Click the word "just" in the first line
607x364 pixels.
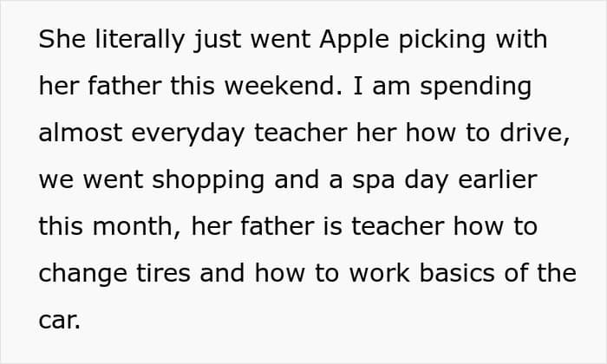click(218, 40)
